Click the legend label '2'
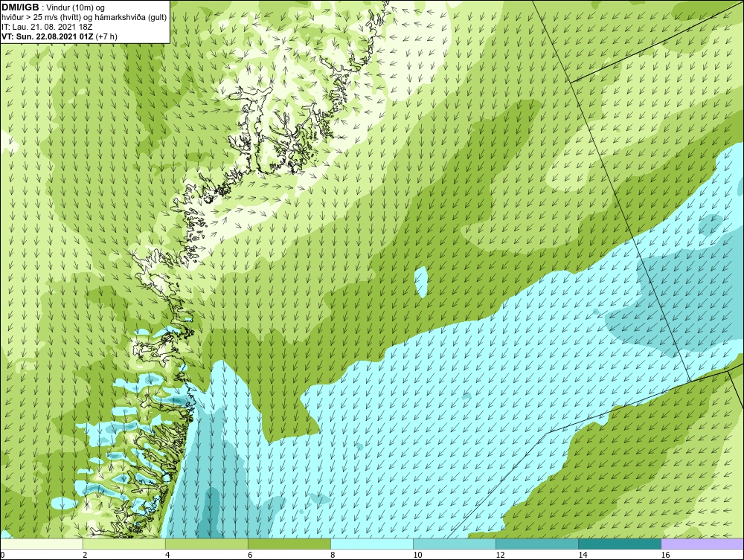The height and width of the screenshot is (560, 744). (x=85, y=555)
